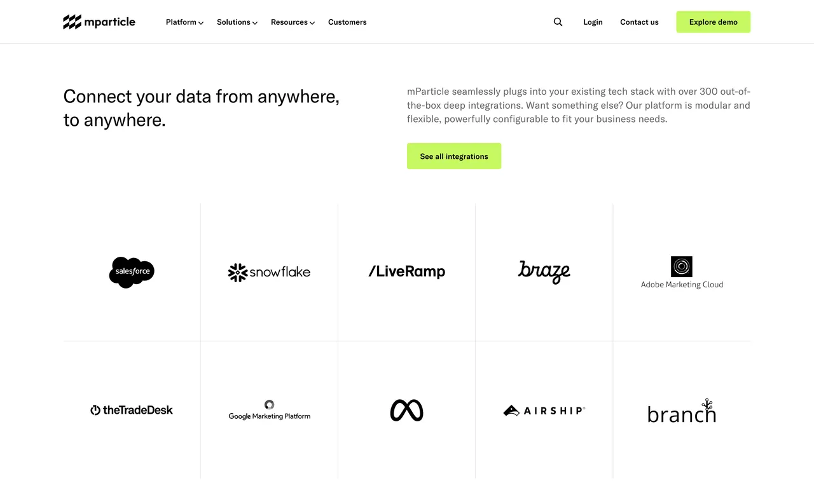Click the Meta logo
Viewport: 814px width, 504px height.
tap(406, 410)
